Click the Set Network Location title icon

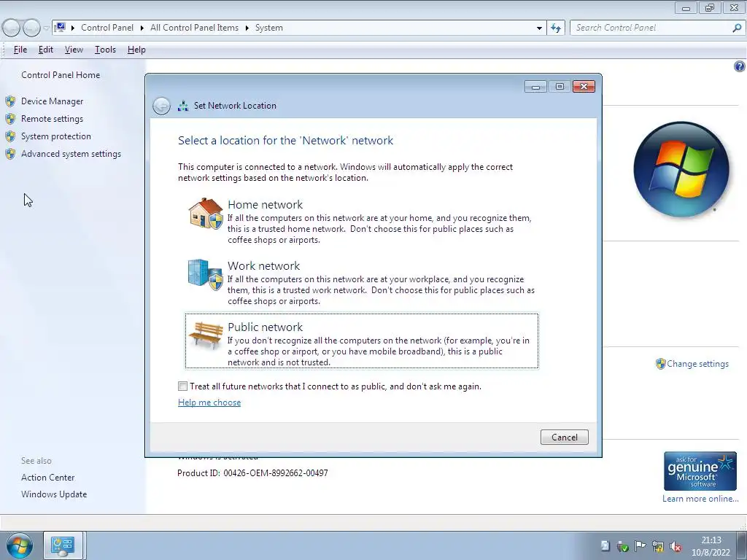tap(183, 106)
